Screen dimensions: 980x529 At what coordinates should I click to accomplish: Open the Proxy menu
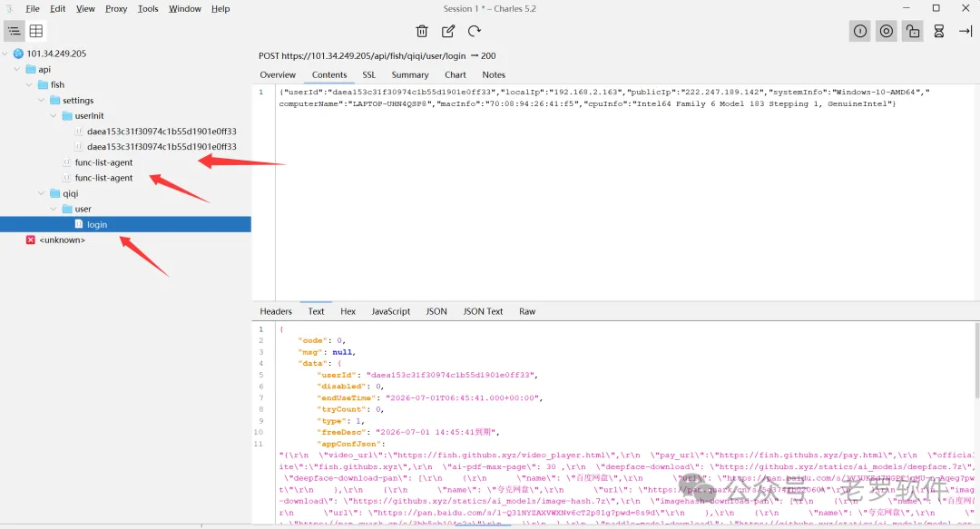[116, 9]
